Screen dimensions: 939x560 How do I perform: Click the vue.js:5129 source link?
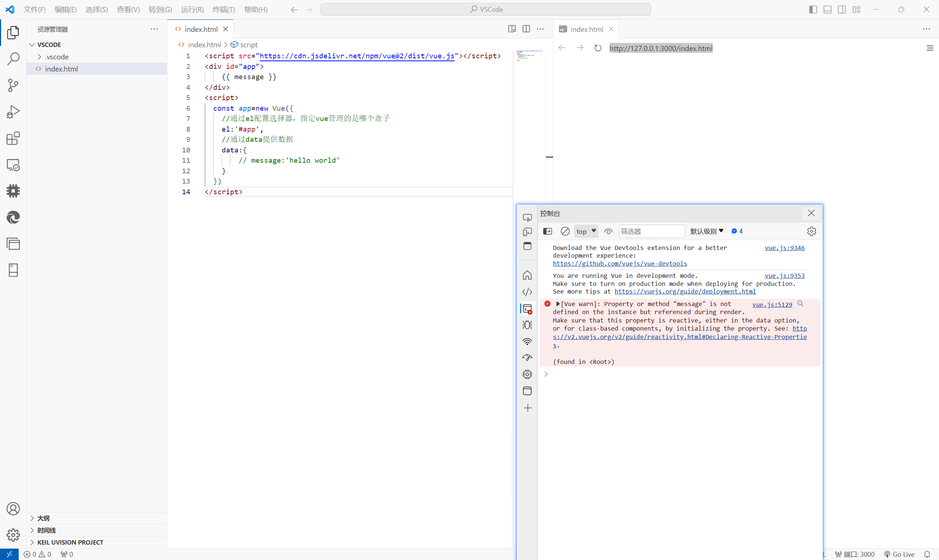click(772, 305)
